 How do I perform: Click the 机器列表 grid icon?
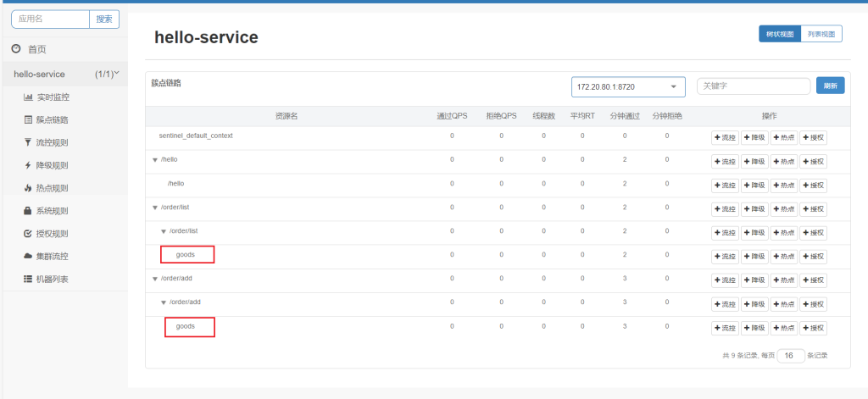(x=28, y=279)
